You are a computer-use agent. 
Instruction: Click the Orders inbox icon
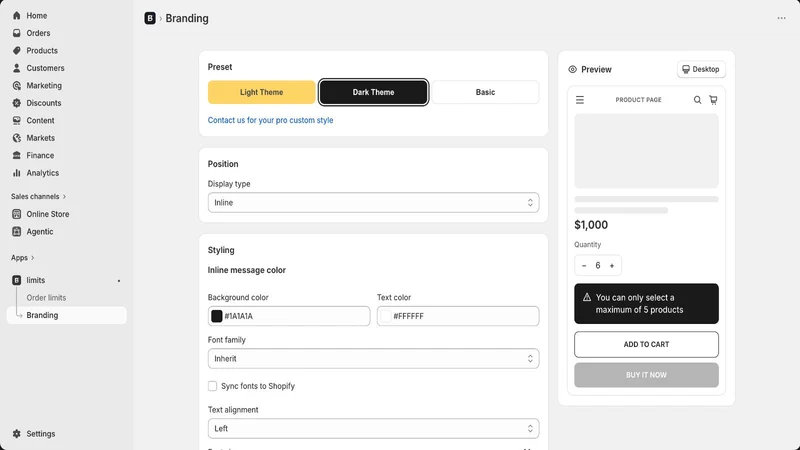pos(16,33)
